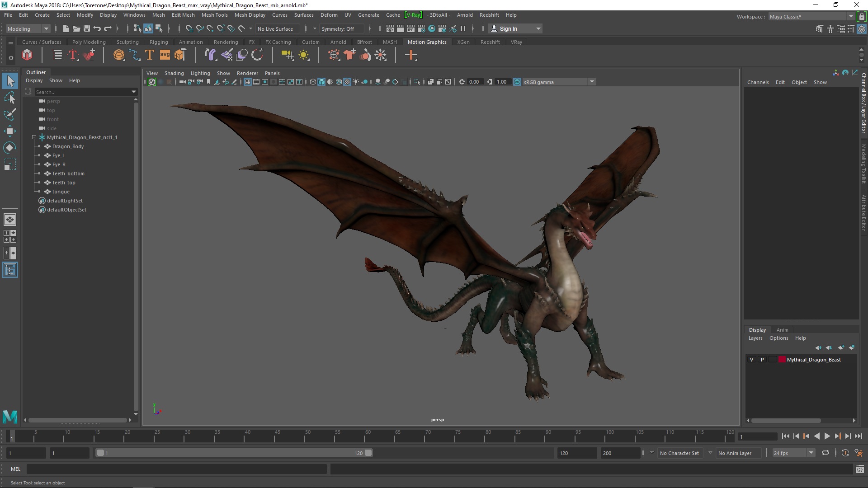The width and height of the screenshot is (868, 488).
Task: Click the 3D Type tool icon on shelf
Action: point(150,55)
